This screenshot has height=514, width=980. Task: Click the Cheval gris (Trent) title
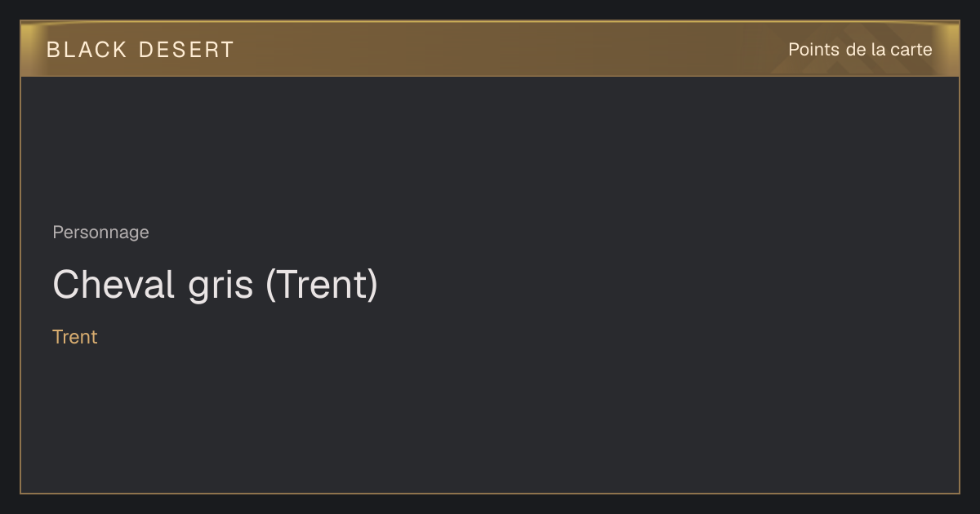click(x=216, y=285)
